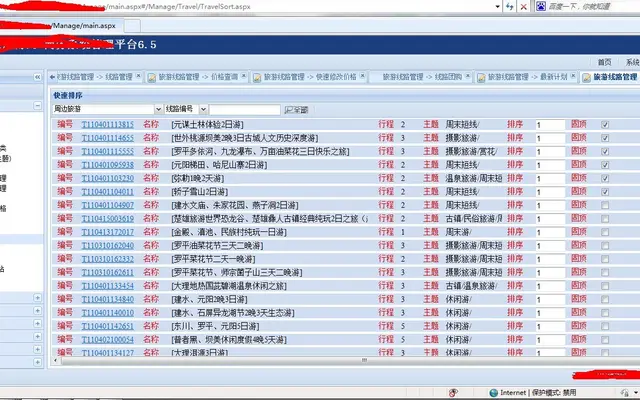Collapse the left sidebar with double-arrow icon
Image resolution: width=640 pixels, height=400 pixels.
pos(38,77)
